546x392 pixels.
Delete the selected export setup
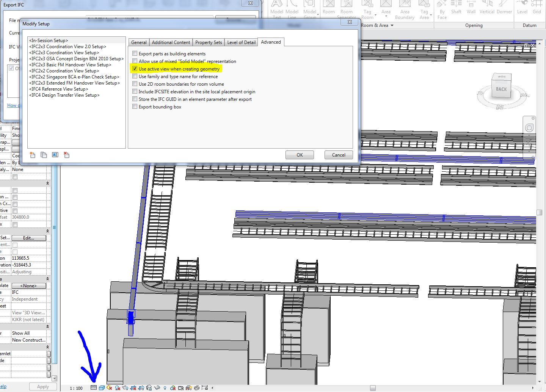[67, 155]
